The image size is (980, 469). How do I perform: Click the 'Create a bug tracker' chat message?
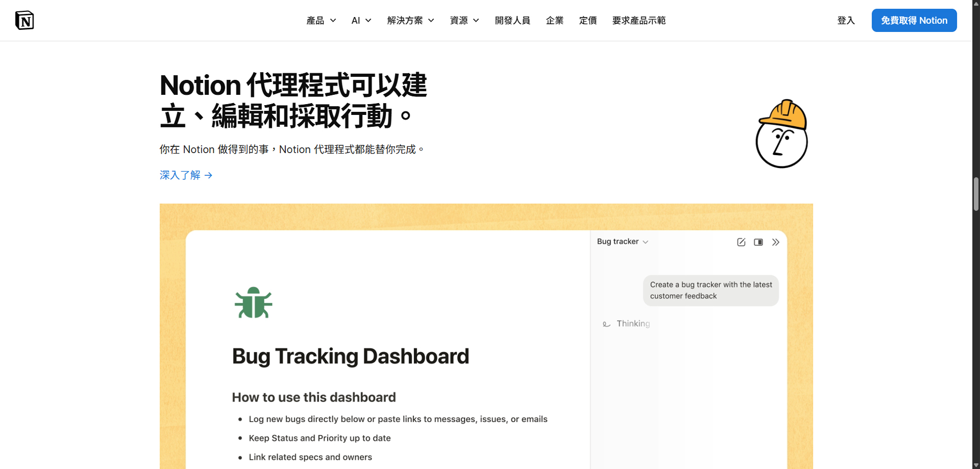(711, 290)
